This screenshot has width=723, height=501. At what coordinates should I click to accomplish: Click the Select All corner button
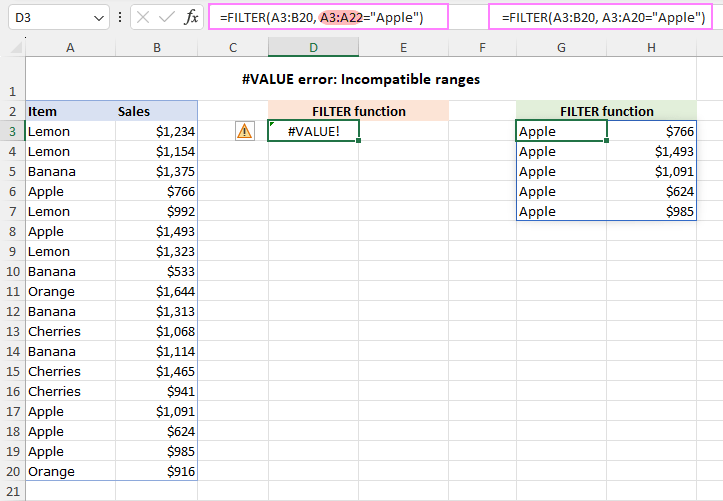click(x=12, y=47)
